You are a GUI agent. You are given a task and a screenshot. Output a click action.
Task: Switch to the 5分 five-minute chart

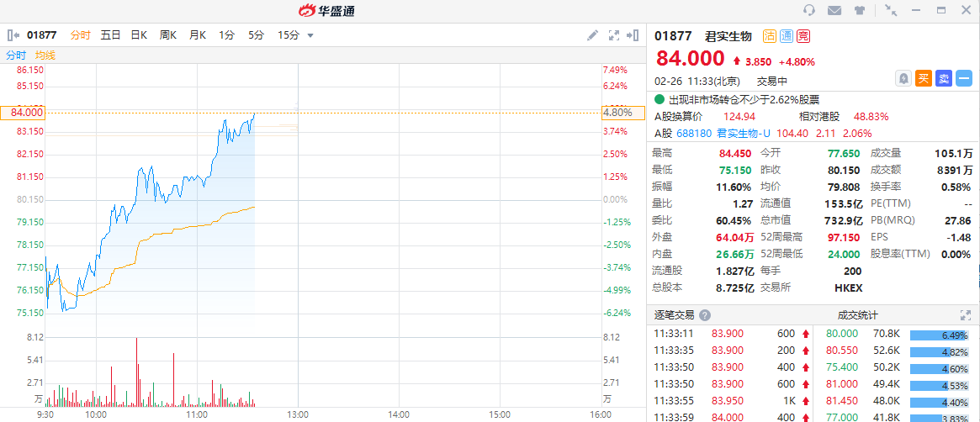256,35
